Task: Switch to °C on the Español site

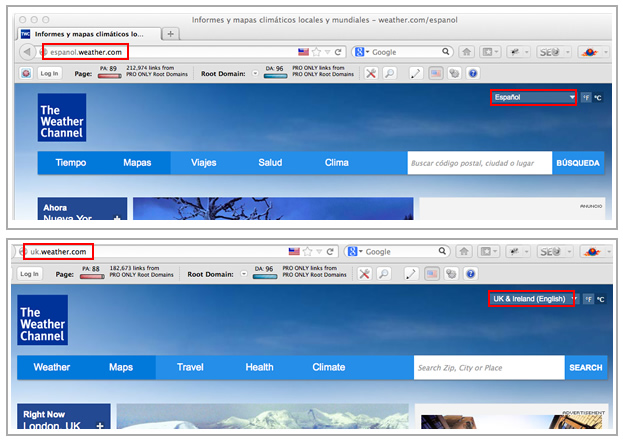Action: coord(598,98)
